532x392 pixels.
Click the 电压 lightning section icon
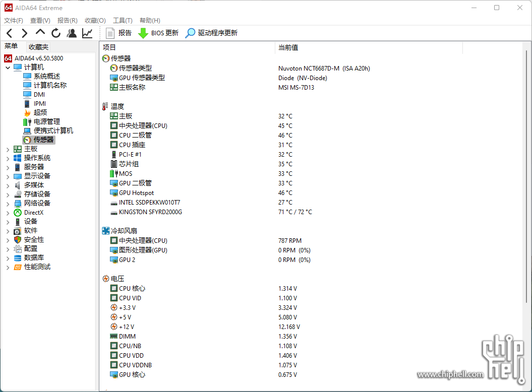[x=106, y=279]
